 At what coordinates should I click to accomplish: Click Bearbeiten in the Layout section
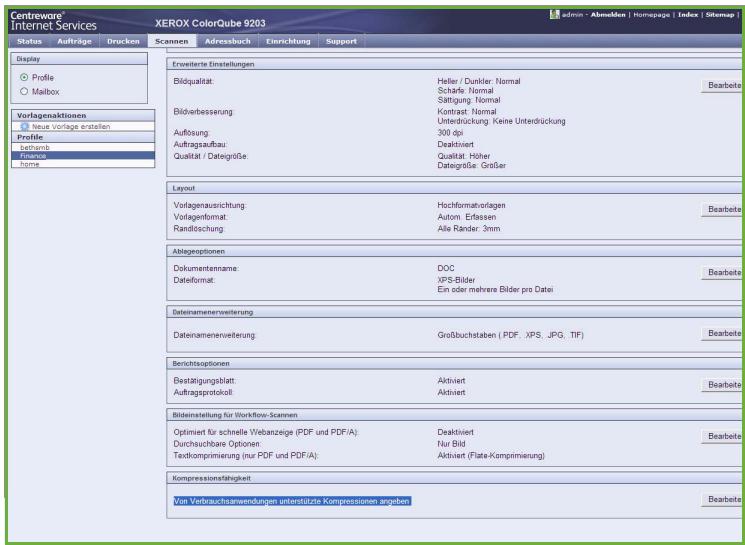pos(722,210)
